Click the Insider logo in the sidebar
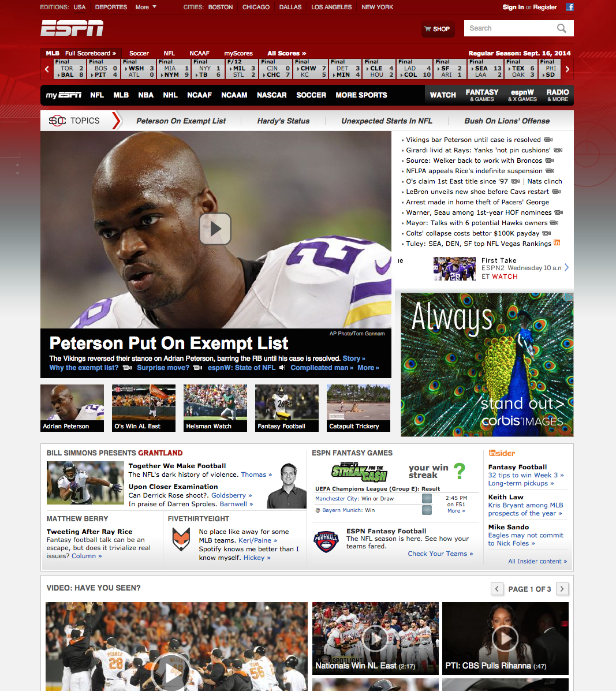616x691 pixels. coord(501,453)
